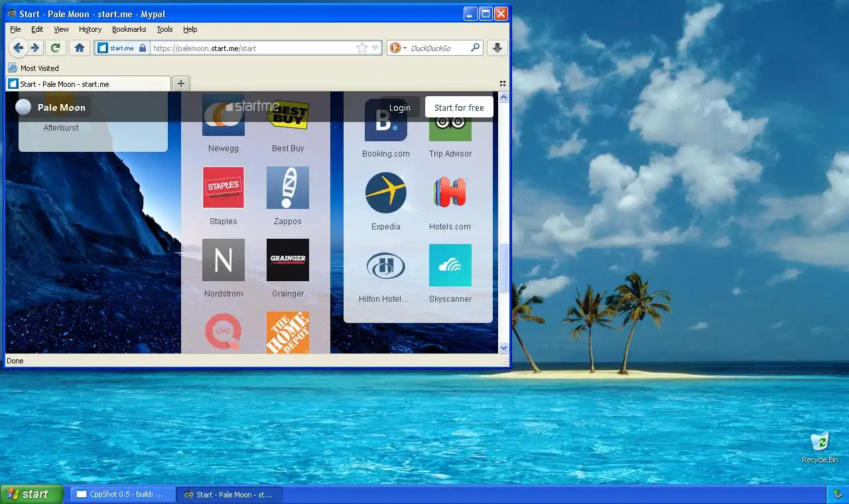Open the QVC tile
The width and height of the screenshot is (849, 504).
(x=224, y=332)
